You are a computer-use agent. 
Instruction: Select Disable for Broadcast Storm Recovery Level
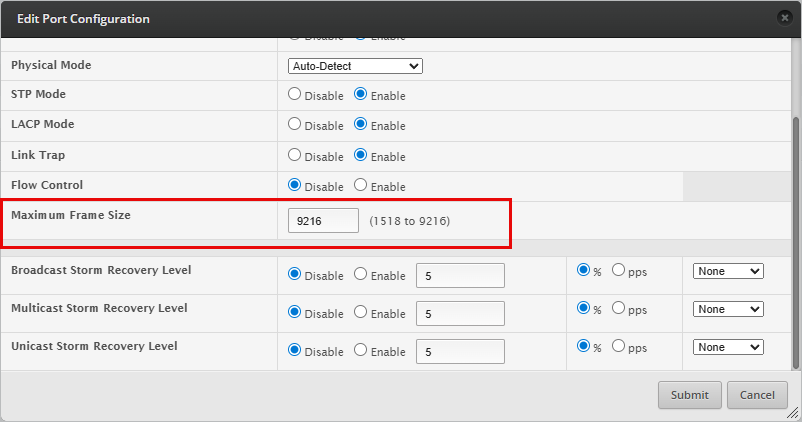pos(294,274)
